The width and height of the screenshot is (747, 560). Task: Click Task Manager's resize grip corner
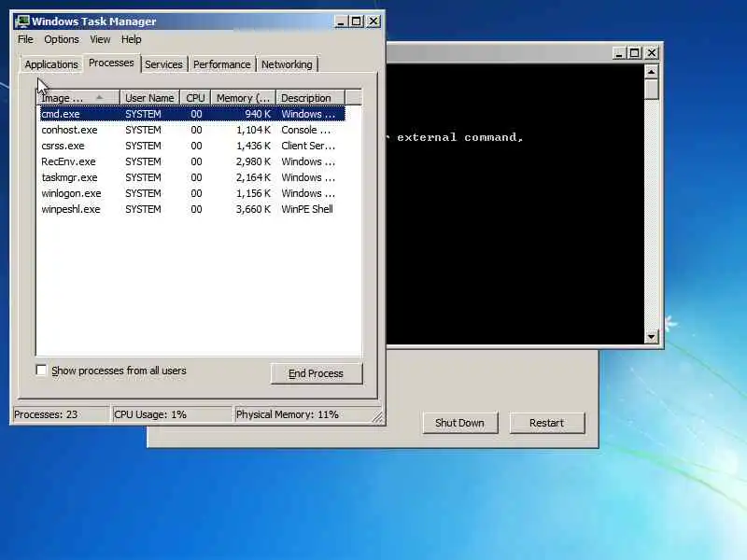tap(378, 417)
